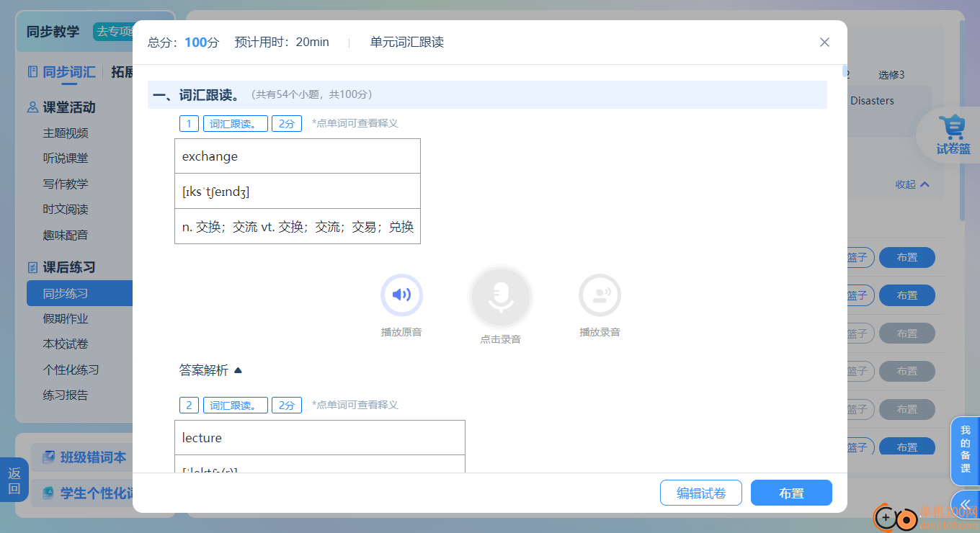Click the 课后练习 section icon
This screenshot has height=533, width=980.
[x=32, y=267]
